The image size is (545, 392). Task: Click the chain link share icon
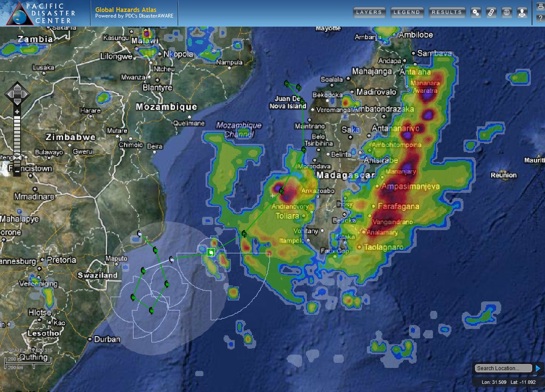[491, 12]
